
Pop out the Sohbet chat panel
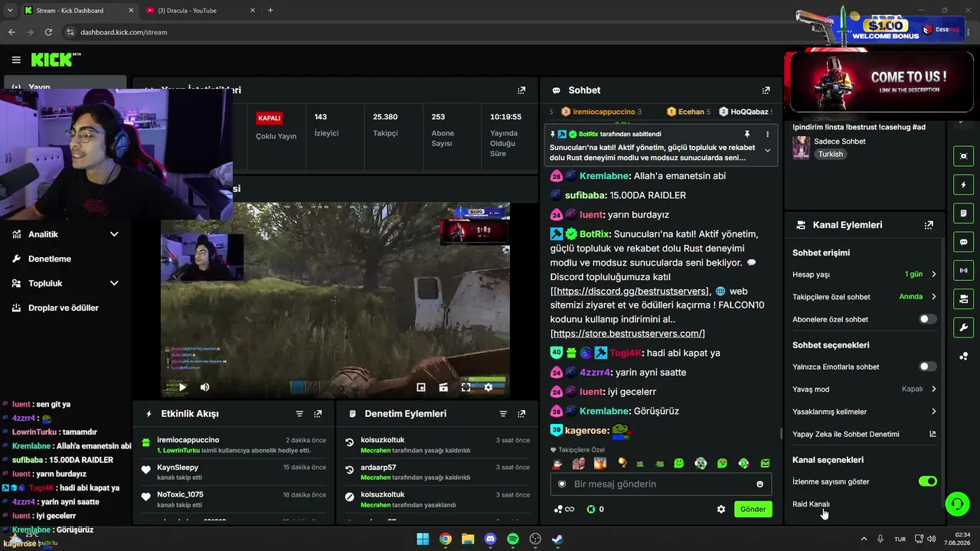click(766, 90)
